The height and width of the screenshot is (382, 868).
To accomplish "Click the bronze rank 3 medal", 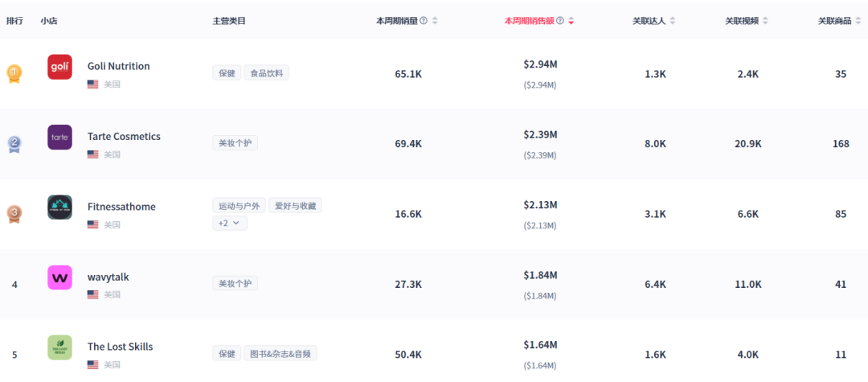I will click(14, 214).
